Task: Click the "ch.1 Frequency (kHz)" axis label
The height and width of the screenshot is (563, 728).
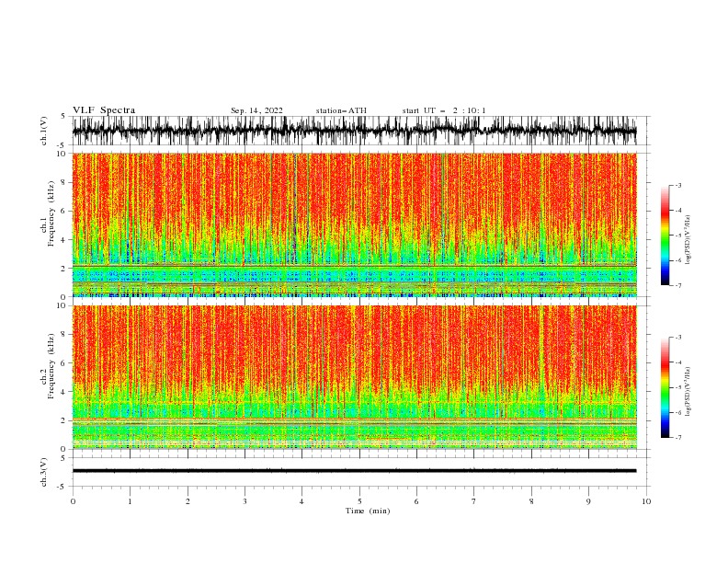Action: pyautogui.click(x=48, y=213)
